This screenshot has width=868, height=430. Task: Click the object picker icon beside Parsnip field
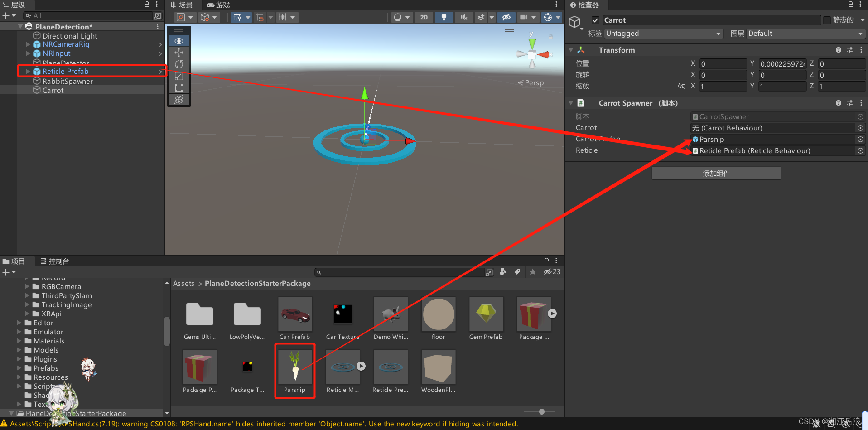tap(860, 140)
